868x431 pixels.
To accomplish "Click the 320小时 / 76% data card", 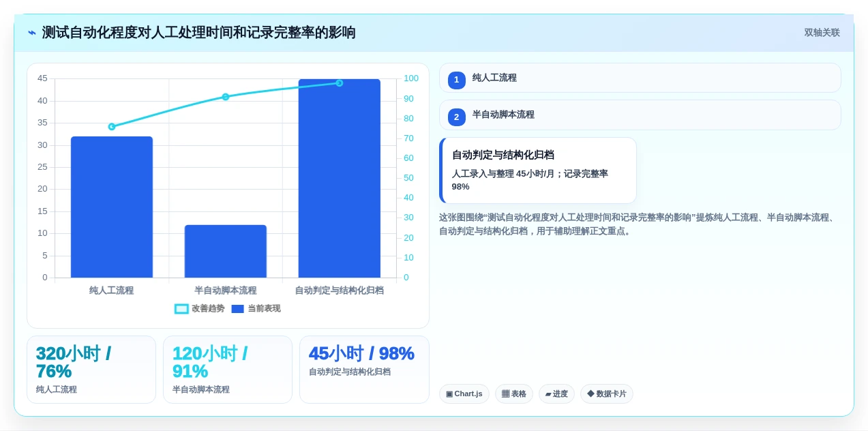I will (x=91, y=370).
